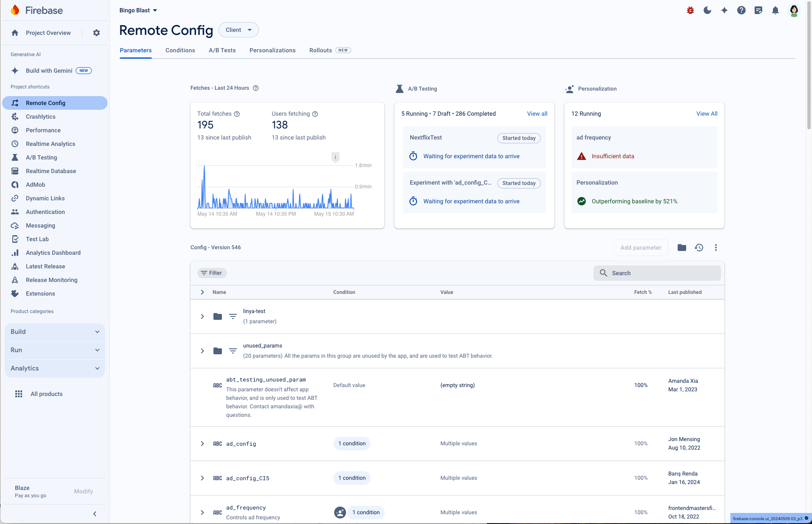Image resolution: width=812 pixels, height=524 pixels.
Task: Switch to the Rollouts tab
Action: tap(330, 50)
